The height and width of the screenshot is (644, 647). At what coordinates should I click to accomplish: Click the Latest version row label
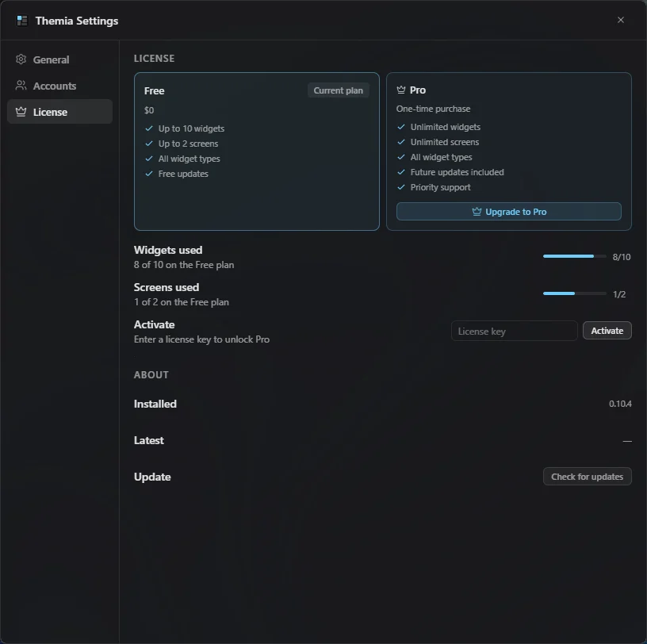click(x=148, y=440)
